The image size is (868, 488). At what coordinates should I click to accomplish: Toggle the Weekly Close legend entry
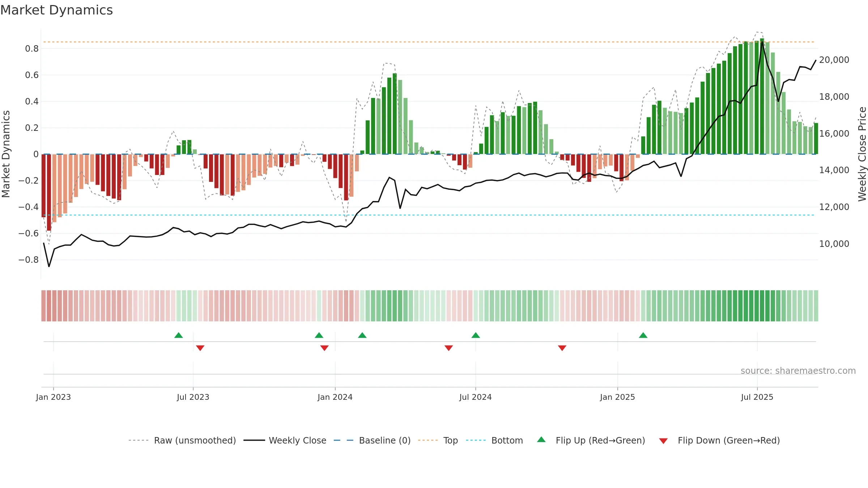[x=285, y=440]
